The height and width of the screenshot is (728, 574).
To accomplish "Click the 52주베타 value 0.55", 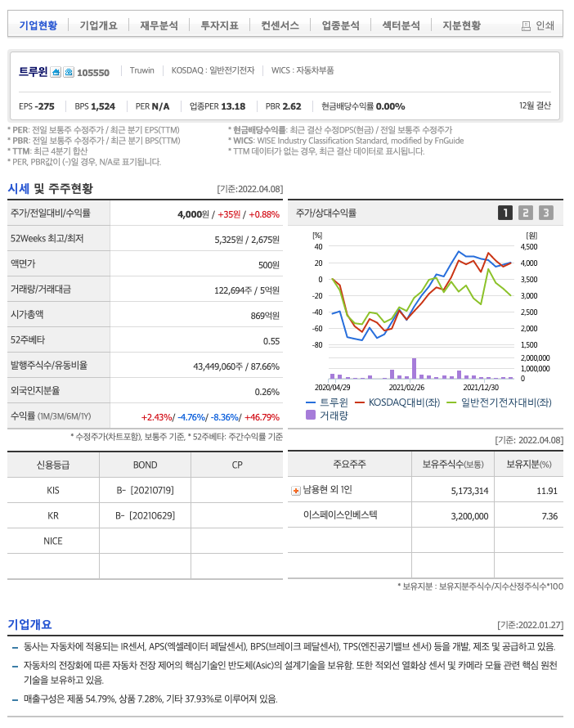I will pos(271,341).
